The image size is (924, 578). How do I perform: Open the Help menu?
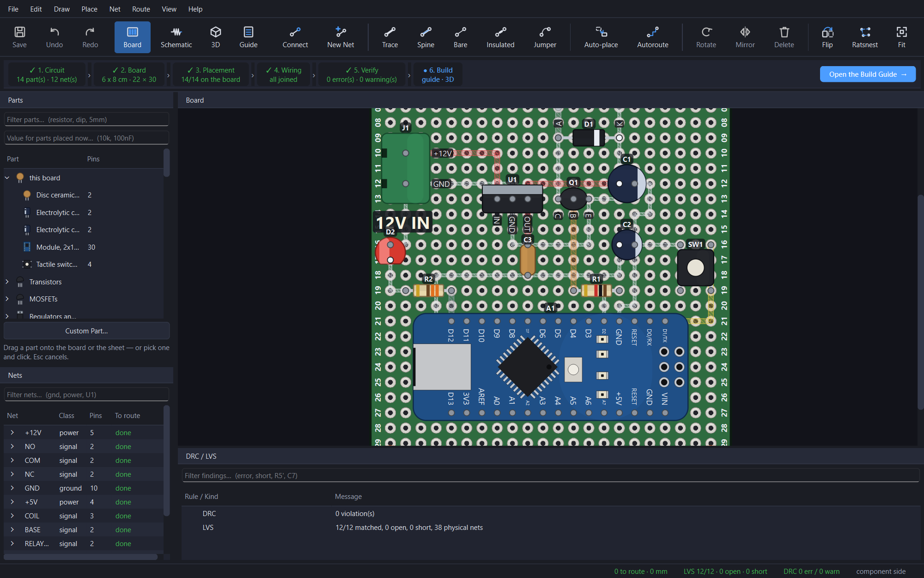pos(195,9)
